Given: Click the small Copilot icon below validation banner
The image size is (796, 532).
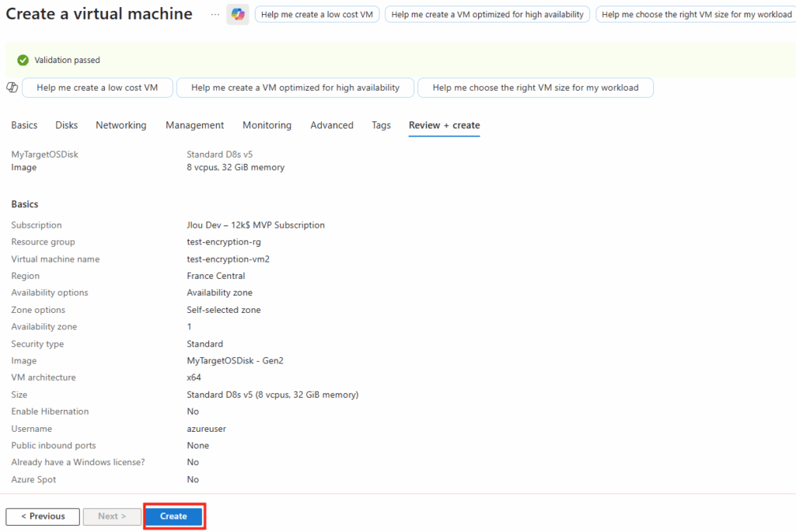Looking at the screenshot, I should coord(12,88).
